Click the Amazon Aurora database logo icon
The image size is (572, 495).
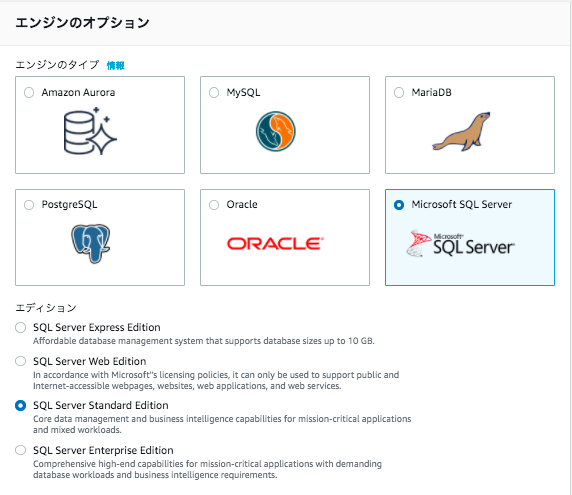click(90, 131)
